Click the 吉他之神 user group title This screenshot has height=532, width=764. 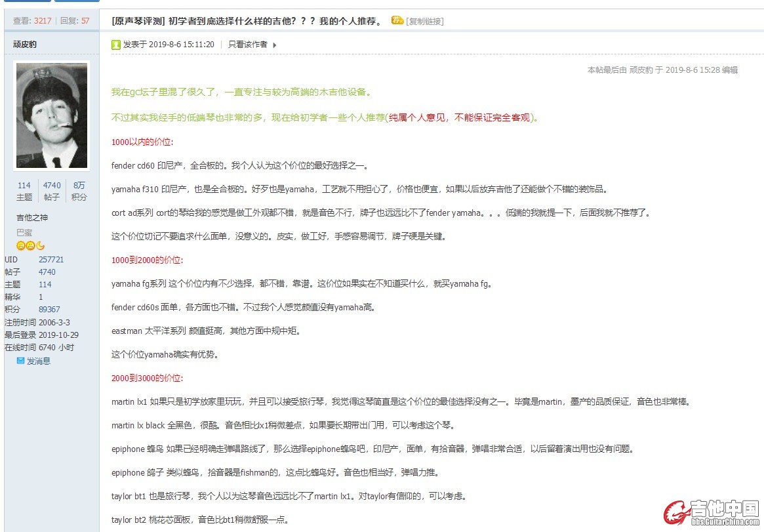tap(32, 218)
